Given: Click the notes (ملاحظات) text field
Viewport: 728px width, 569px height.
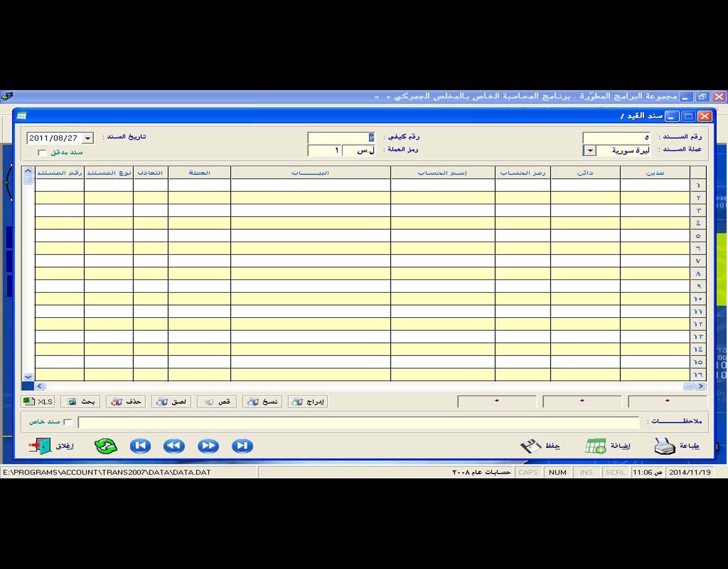Looking at the screenshot, I should (x=358, y=422).
